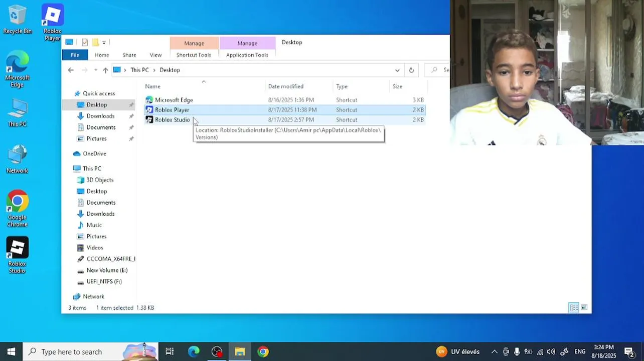
Task: Switch to the View ribbon tab
Action: coord(155,55)
